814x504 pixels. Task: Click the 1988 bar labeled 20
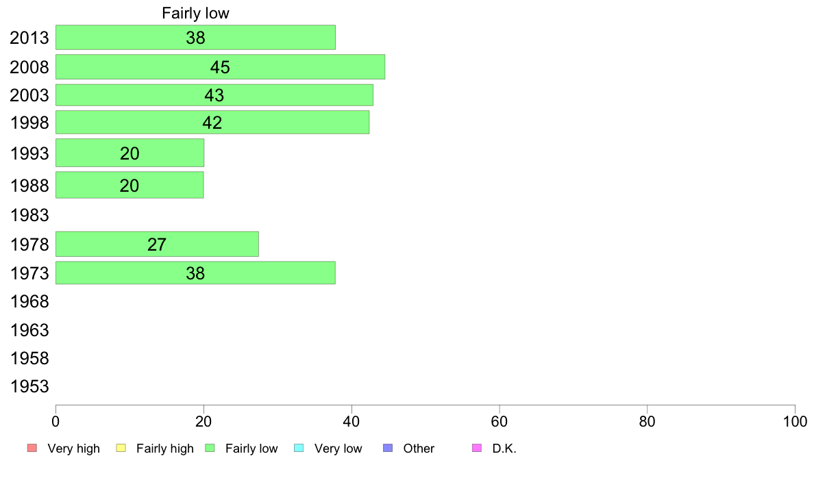click(129, 185)
